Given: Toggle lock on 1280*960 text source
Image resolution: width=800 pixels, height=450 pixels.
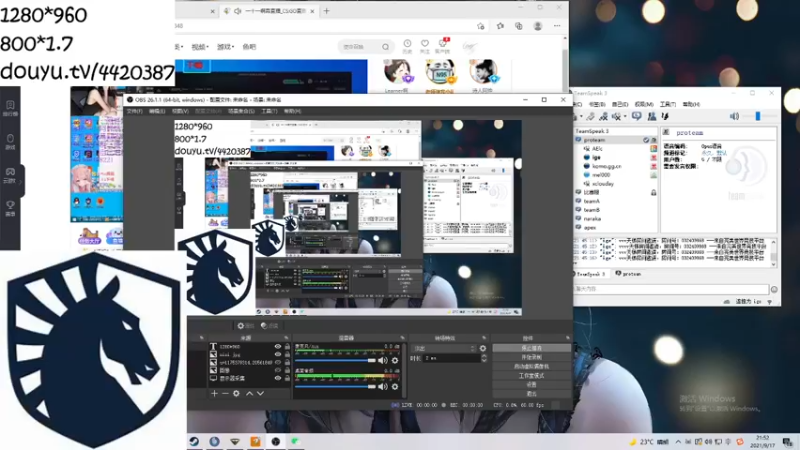Looking at the screenshot, I should click(x=287, y=346).
